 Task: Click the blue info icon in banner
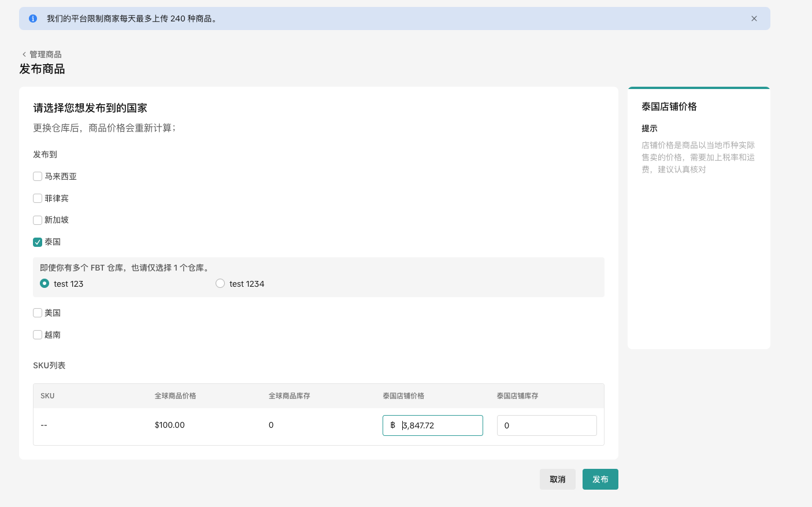click(33, 18)
